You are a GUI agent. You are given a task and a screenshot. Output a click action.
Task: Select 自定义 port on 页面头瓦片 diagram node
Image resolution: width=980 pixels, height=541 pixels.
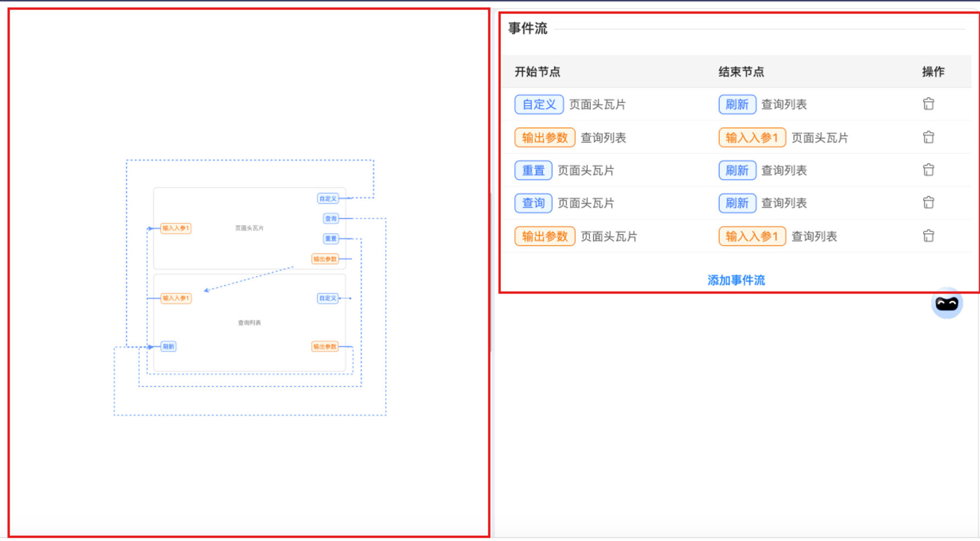[328, 199]
